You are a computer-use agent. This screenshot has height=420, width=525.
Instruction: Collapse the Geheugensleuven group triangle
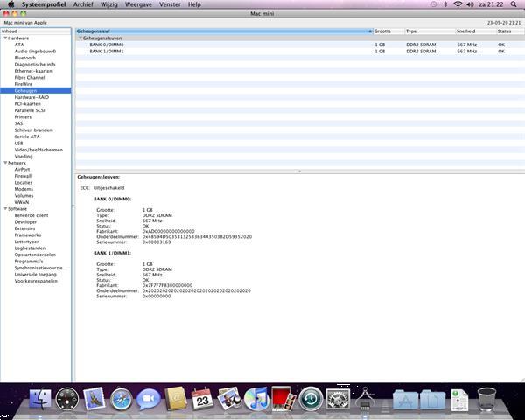pyautogui.click(x=80, y=38)
